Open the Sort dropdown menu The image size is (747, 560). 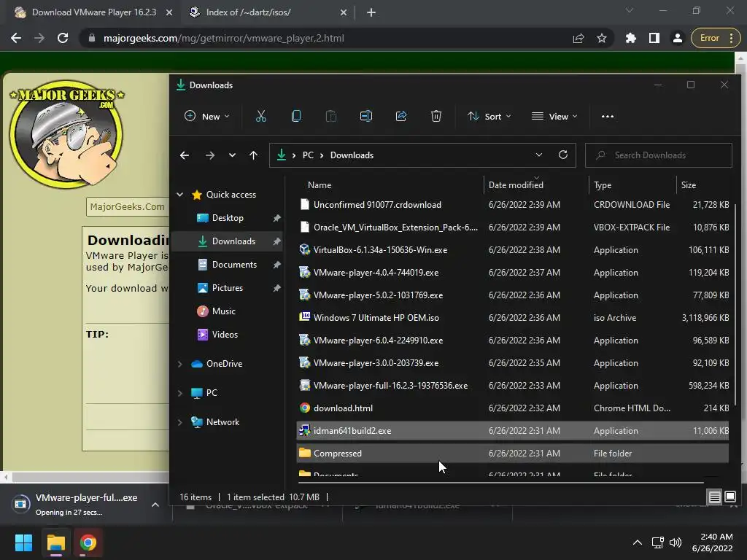coord(489,116)
